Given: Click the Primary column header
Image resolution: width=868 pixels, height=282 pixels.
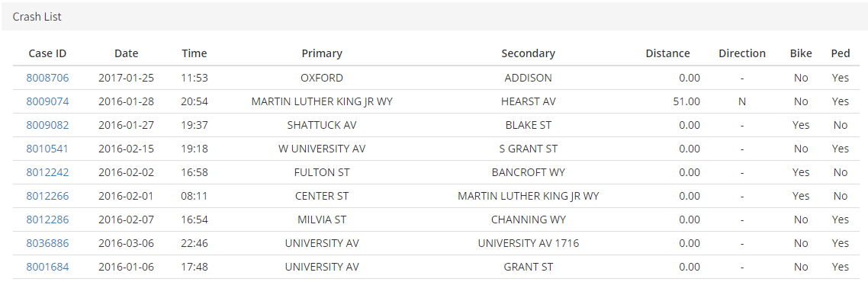Looking at the screenshot, I should 322,53.
